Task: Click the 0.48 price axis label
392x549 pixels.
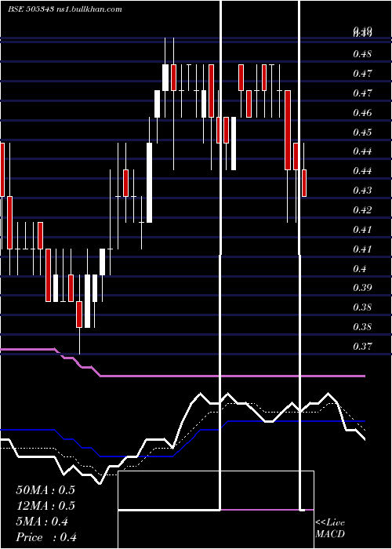Action: (362, 54)
